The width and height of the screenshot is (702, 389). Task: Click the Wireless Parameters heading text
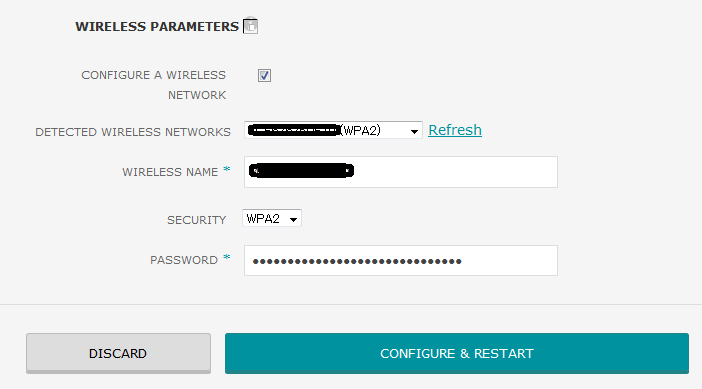(x=157, y=26)
